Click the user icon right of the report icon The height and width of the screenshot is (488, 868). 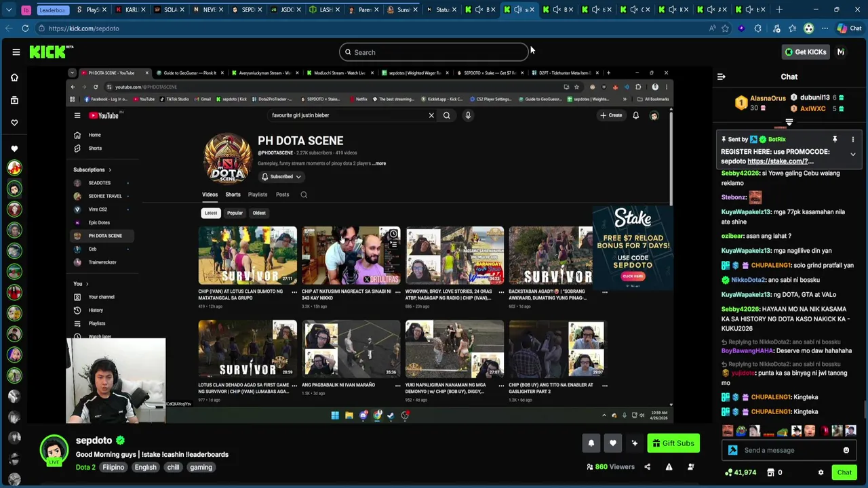coord(690,467)
